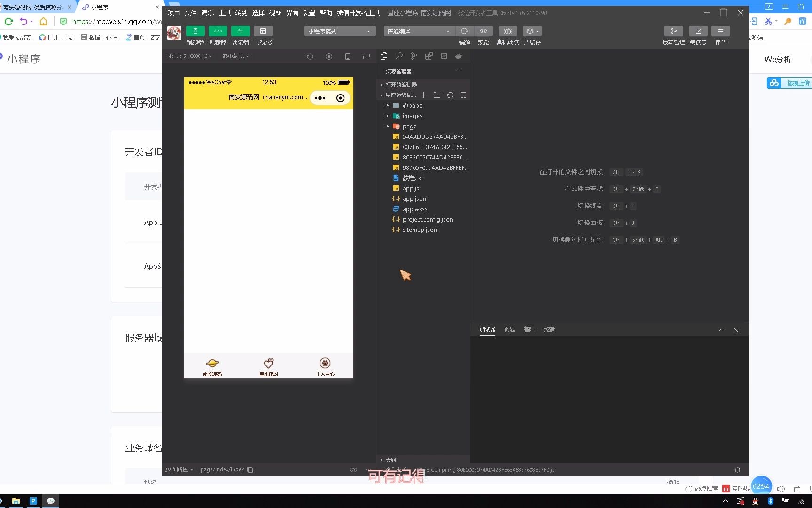This screenshot has height=508, width=812.
Task: Switch to the 问题 problems tab
Action: [510, 329]
